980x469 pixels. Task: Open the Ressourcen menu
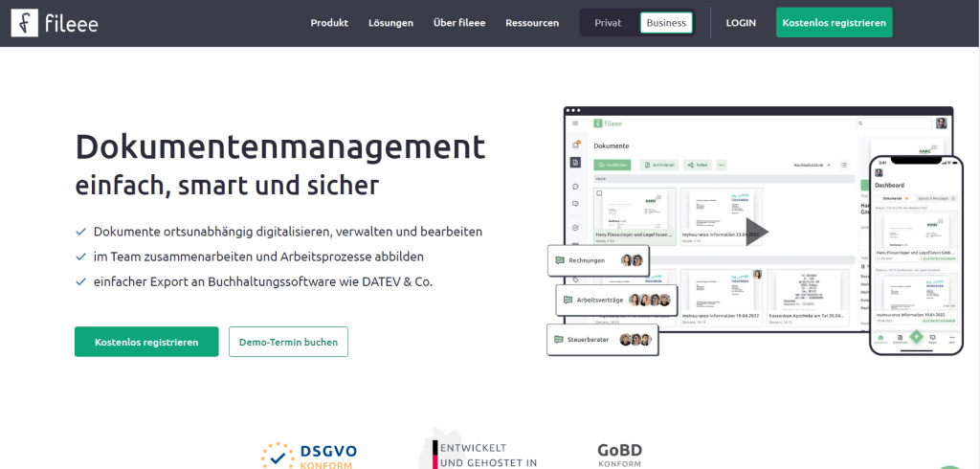(x=532, y=23)
